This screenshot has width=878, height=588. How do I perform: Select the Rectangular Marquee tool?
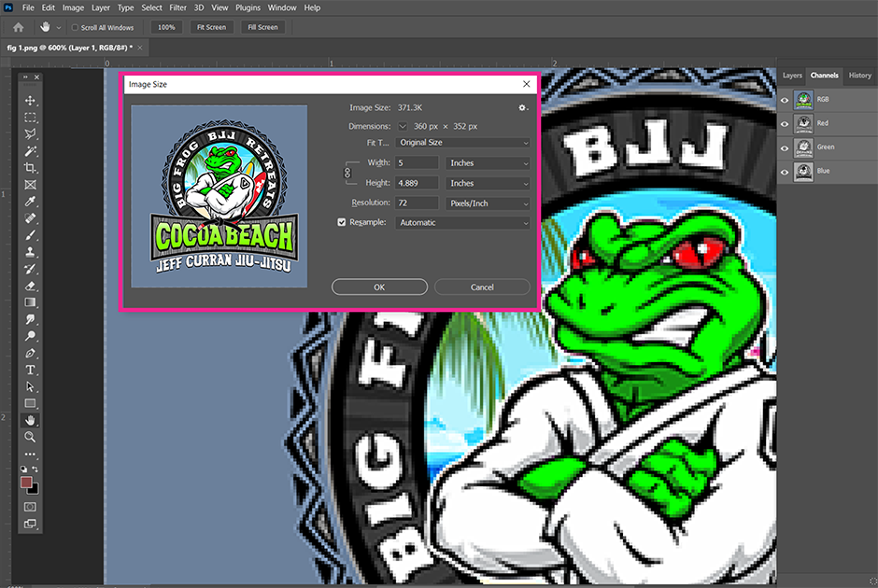30,118
